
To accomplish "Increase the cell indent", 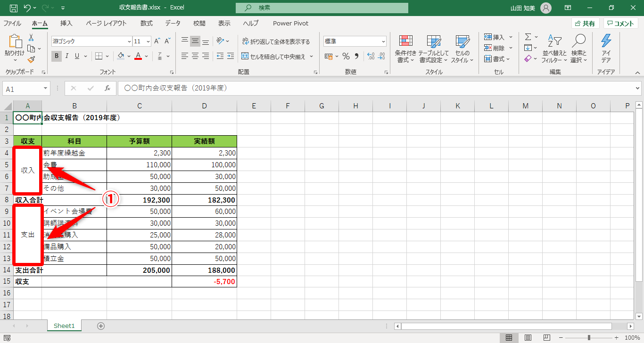I will point(231,56).
